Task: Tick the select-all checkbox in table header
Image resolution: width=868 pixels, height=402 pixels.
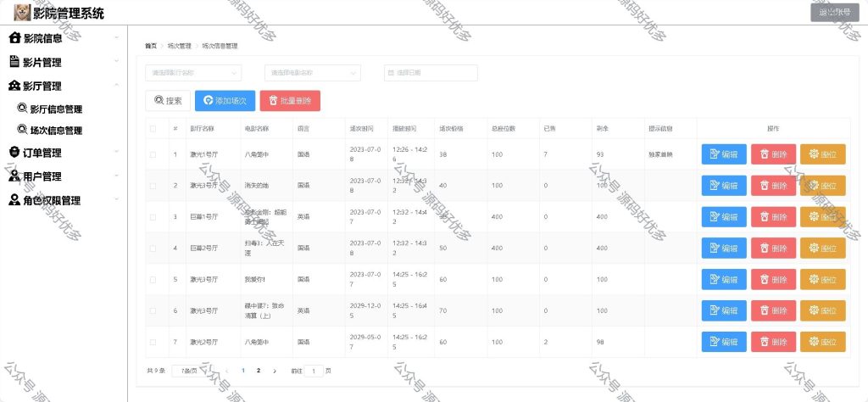Action: pyautogui.click(x=153, y=128)
